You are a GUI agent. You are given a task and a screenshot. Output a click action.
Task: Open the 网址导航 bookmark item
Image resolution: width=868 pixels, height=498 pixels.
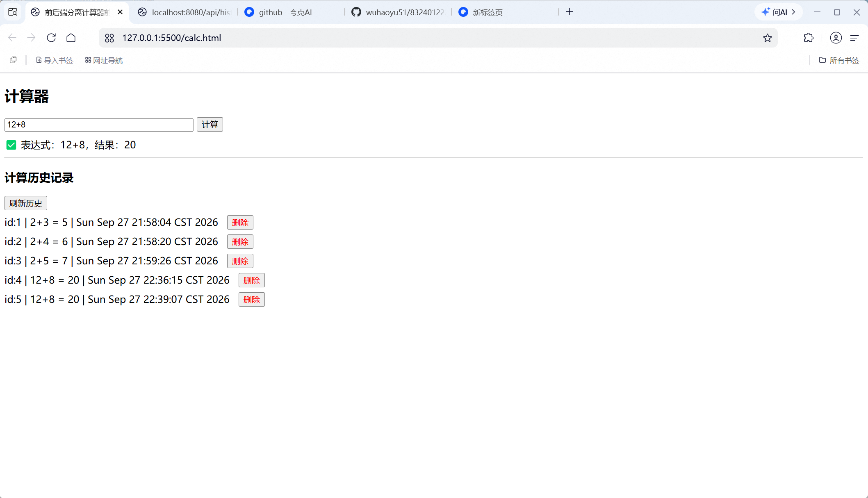click(104, 60)
